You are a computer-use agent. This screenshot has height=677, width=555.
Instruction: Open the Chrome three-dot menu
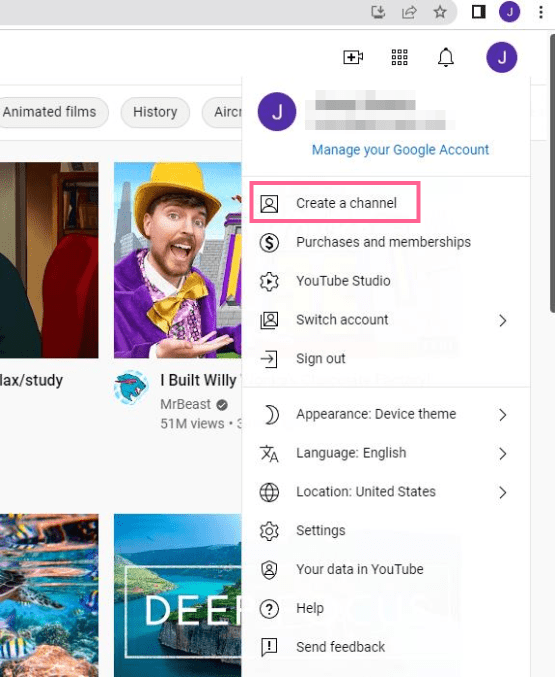541,12
